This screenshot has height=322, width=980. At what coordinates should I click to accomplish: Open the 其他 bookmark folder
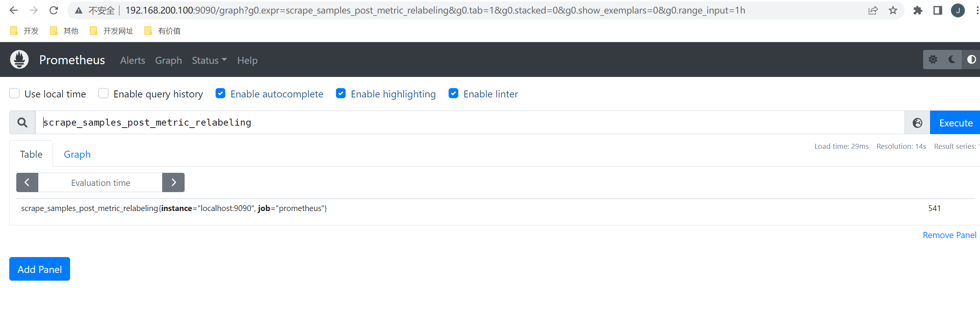point(64,31)
